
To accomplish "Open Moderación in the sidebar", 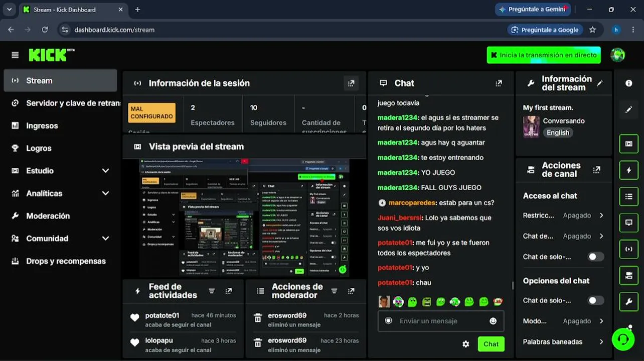I will (60, 216).
